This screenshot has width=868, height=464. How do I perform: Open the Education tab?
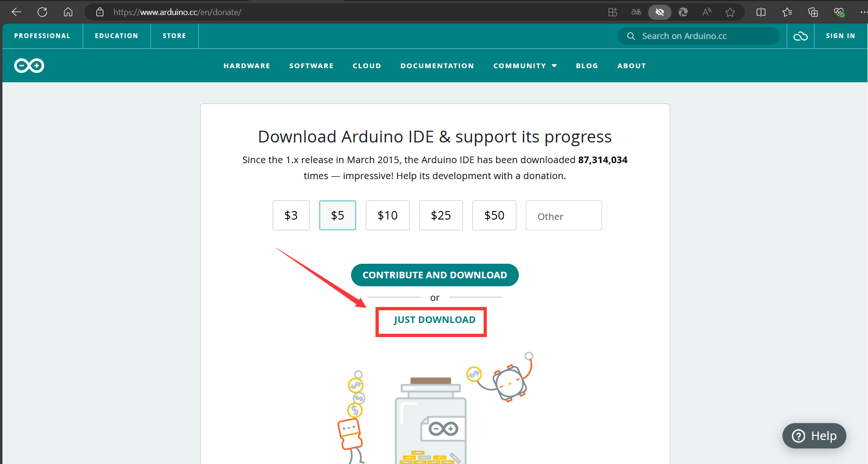click(117, 36)
